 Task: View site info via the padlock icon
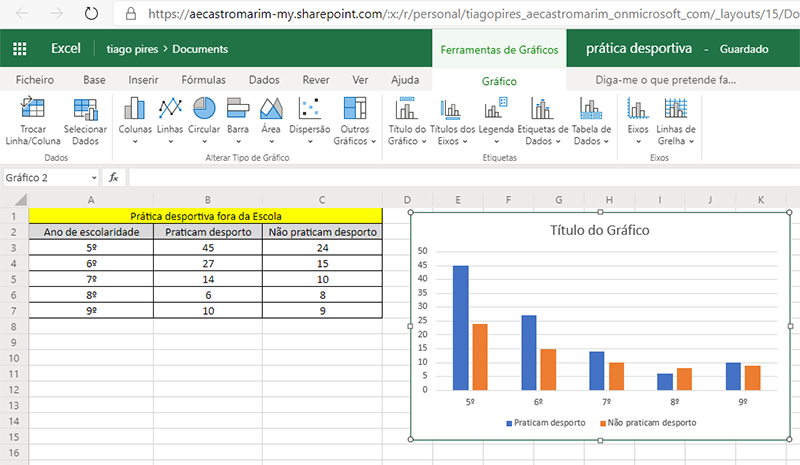point(131,13)
